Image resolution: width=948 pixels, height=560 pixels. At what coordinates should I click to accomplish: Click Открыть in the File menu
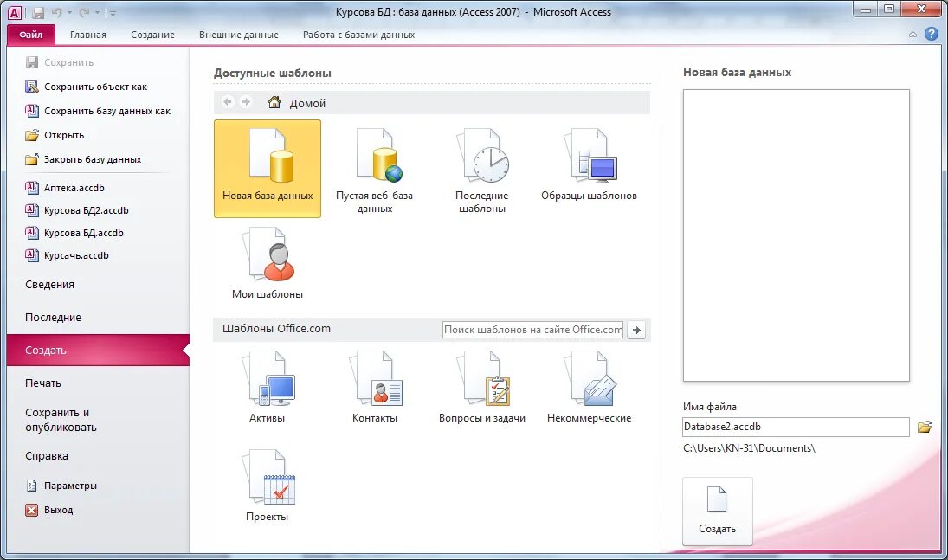coord(55,135)
